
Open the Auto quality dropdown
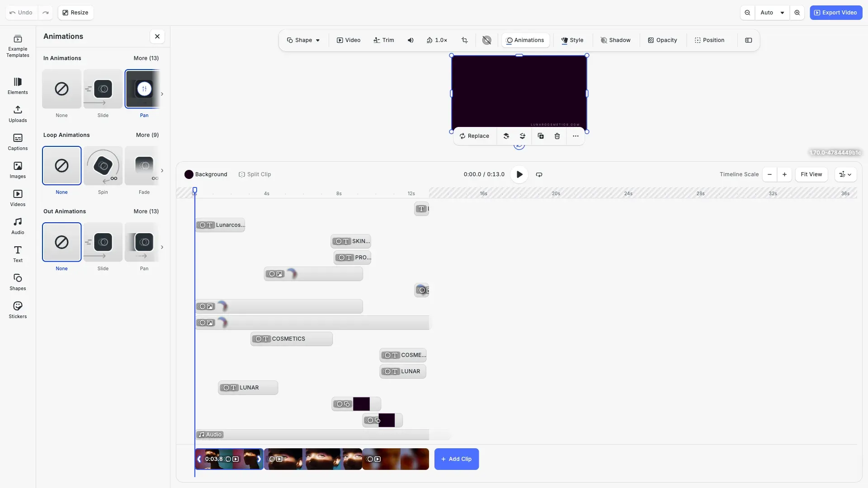point(772,12)
